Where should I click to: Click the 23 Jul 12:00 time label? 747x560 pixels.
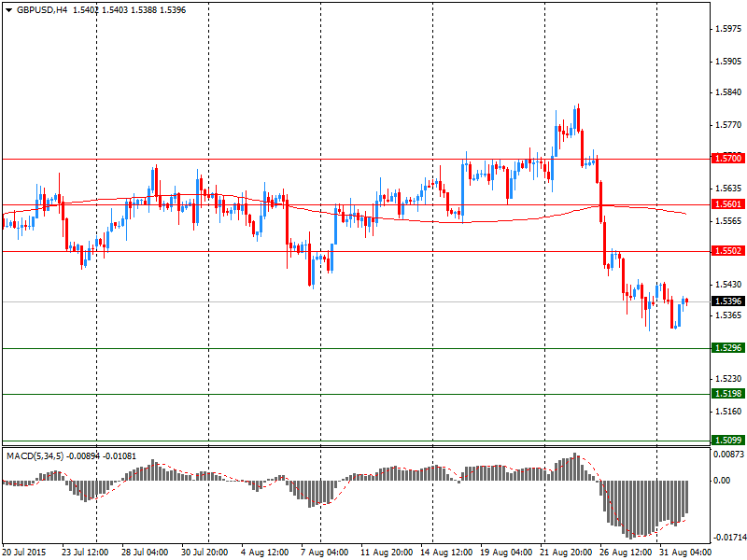[85, 553]
